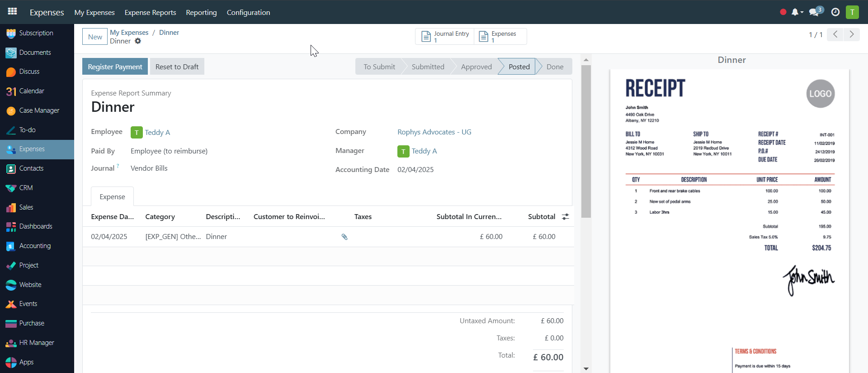Open the CRM app in sidebar
The height and width of the screenshot is (373, 868).
point(37,188)
